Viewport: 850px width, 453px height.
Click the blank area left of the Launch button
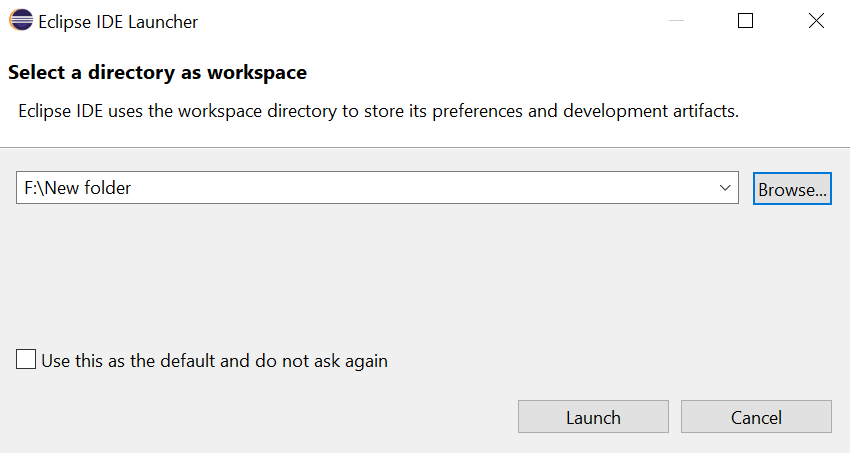tap(260, 417)
